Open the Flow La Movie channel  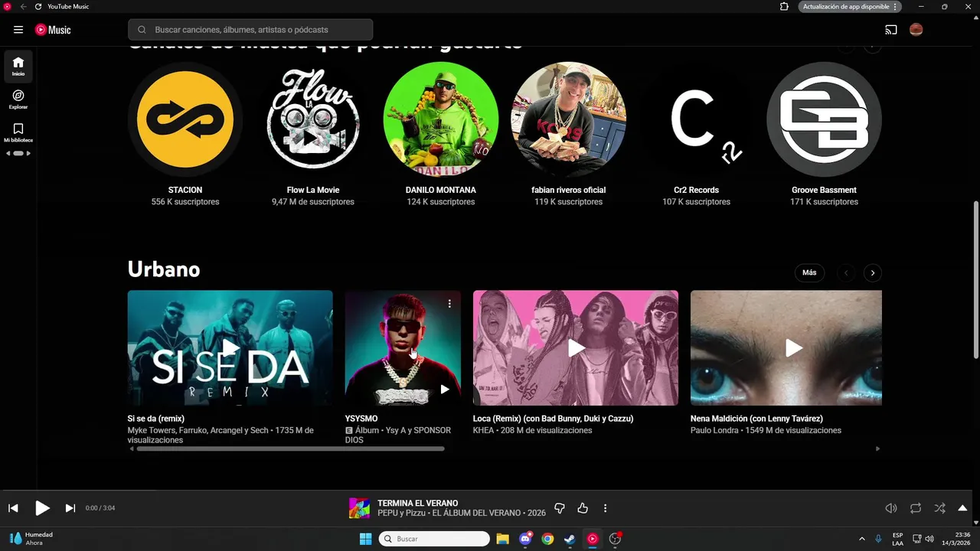click(313, 120)
